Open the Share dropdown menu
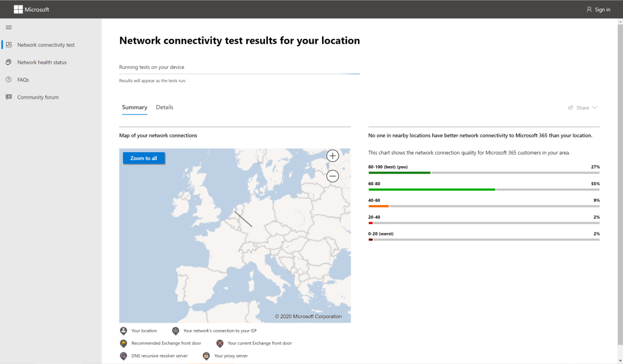The height and width of the screenshot is (364, 623). tap(582, 108)
